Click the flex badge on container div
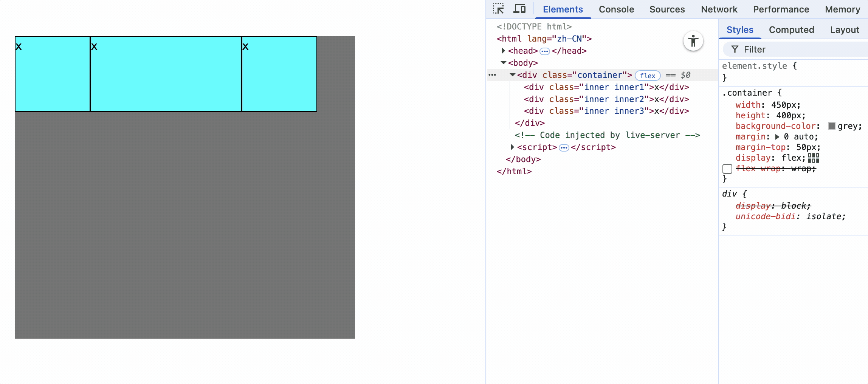The width and height of the screenshot is (868, 384). click(648, 76)
